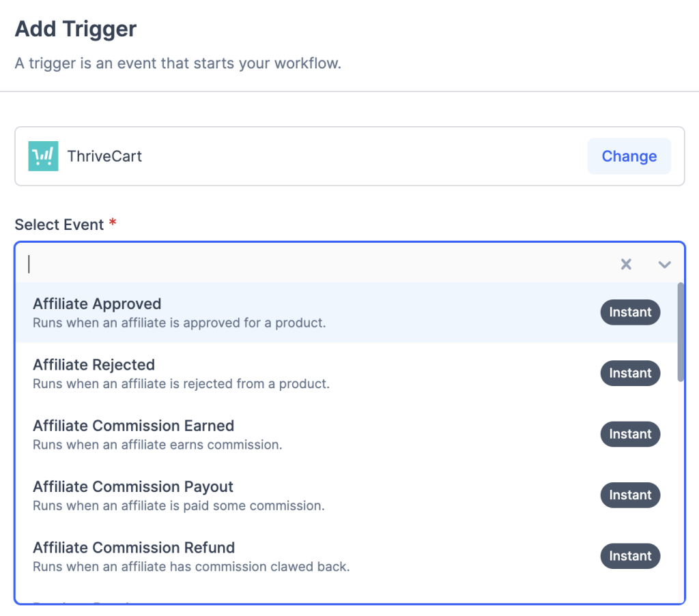Click the ThriveCart app name text
The width and height of the screenshot is (699, 616).
(104, 156)
